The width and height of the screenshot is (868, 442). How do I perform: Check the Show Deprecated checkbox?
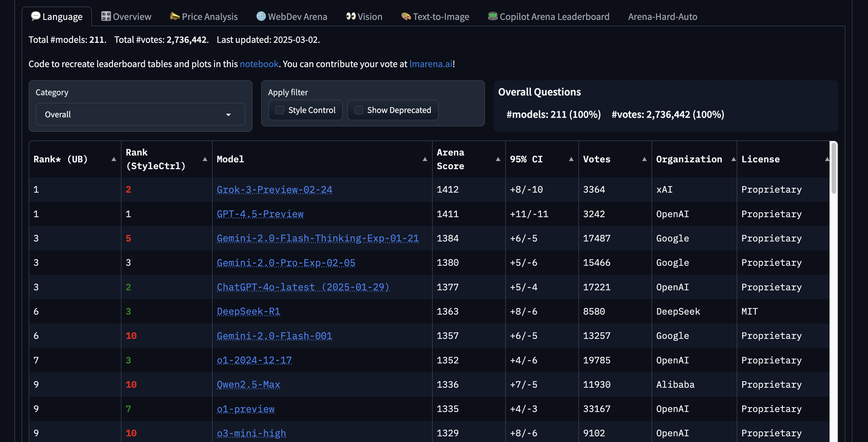coord(358,110)
